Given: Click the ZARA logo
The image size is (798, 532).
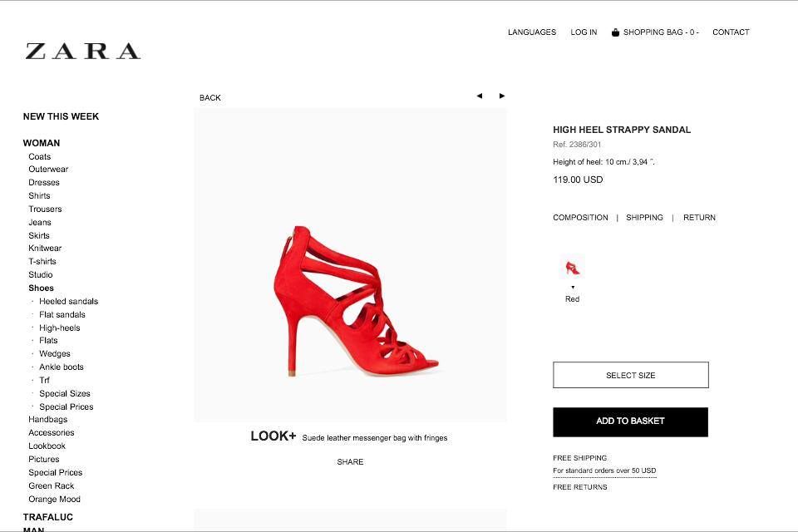Looking at the screenshot, I should point(82,52).
